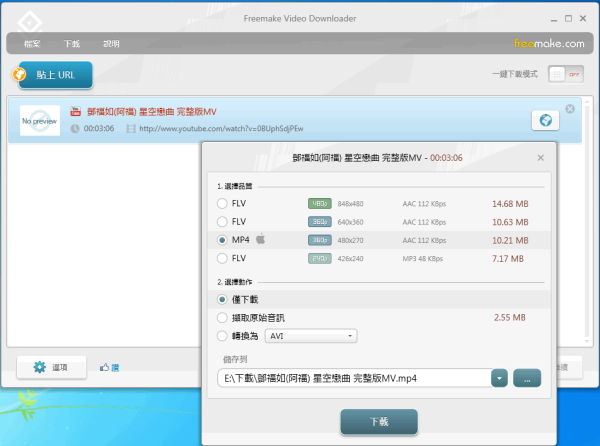The image size is (600, 446).
Task: Click the MP3 48 KBps audio label
Action: pos(422,259)
